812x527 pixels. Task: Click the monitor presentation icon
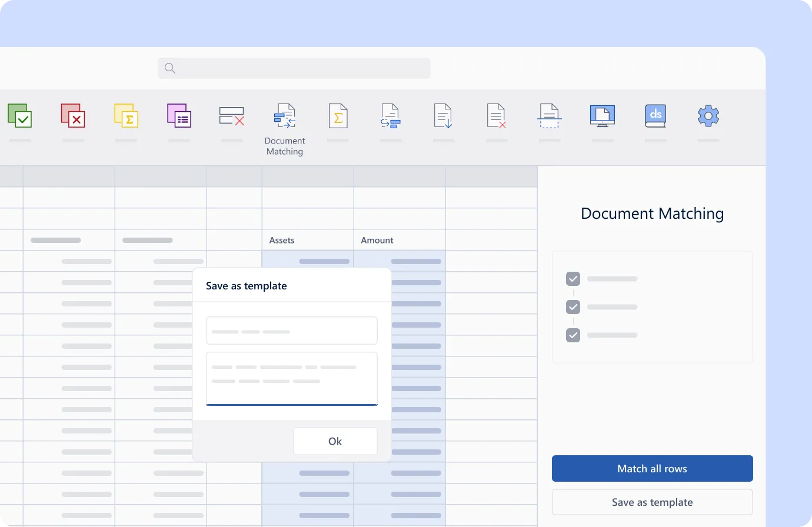click(602, 116)
